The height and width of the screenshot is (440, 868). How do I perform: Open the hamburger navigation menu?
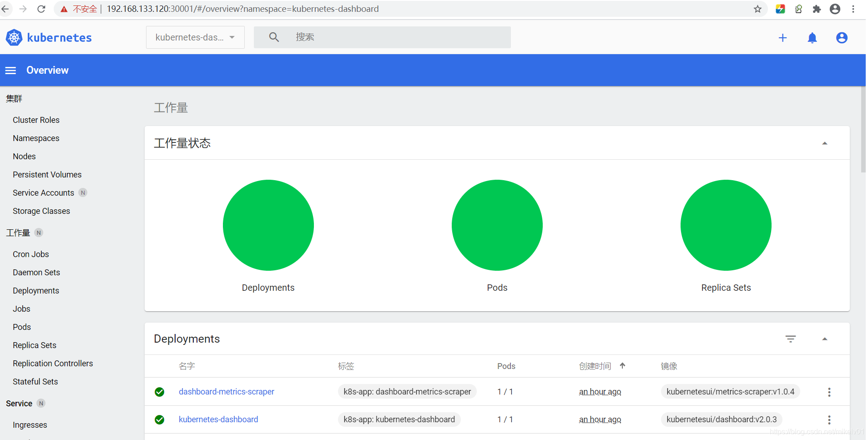click(10, 71)
